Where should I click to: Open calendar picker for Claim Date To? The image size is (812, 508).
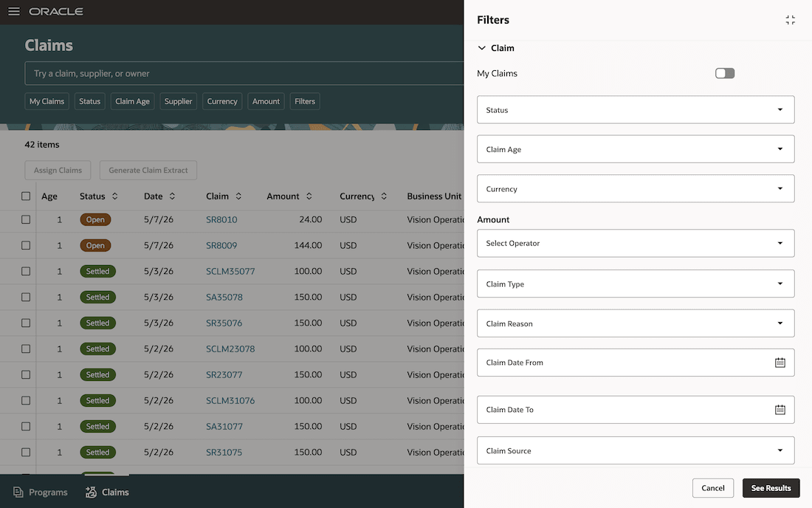[780, 410]
